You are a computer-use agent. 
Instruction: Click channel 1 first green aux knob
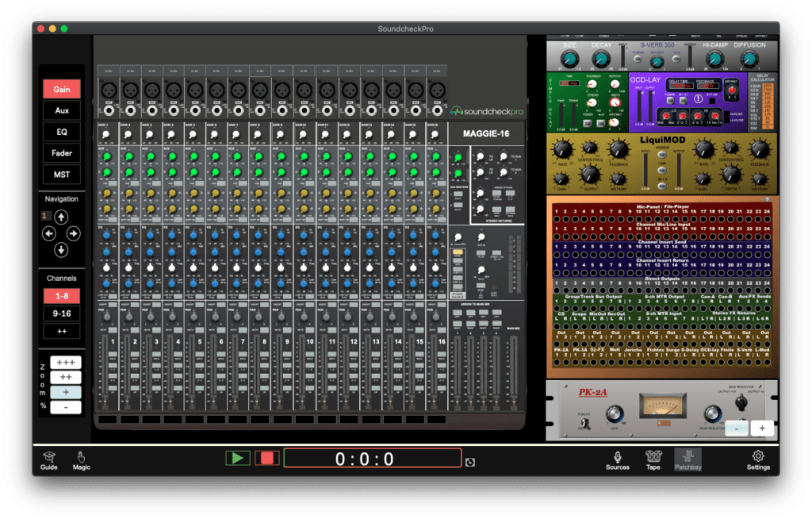(107, 156)
